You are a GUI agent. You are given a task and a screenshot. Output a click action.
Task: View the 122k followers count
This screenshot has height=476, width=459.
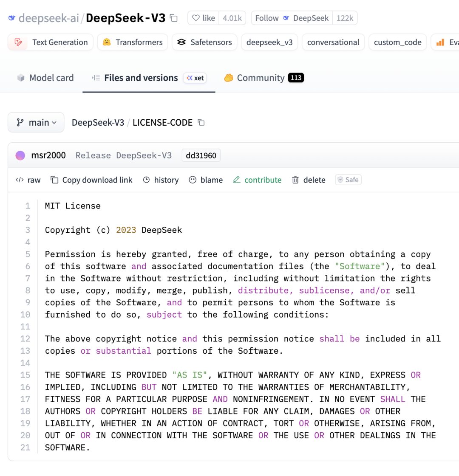[345, 18]
